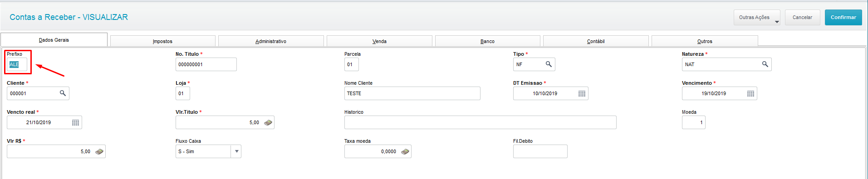Go to the Administrativo tab
This screenshot has height=179, width=868.
pyautogui.click(x=271, y=41)
